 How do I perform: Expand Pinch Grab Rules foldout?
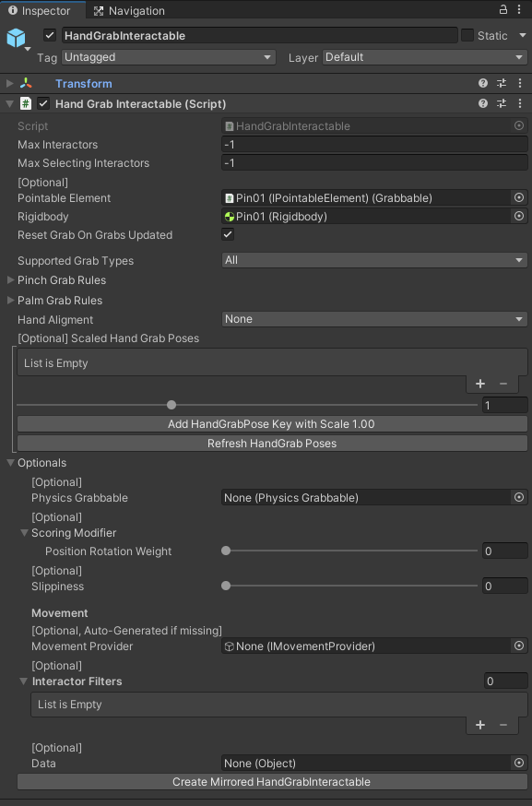coord(10,280)
